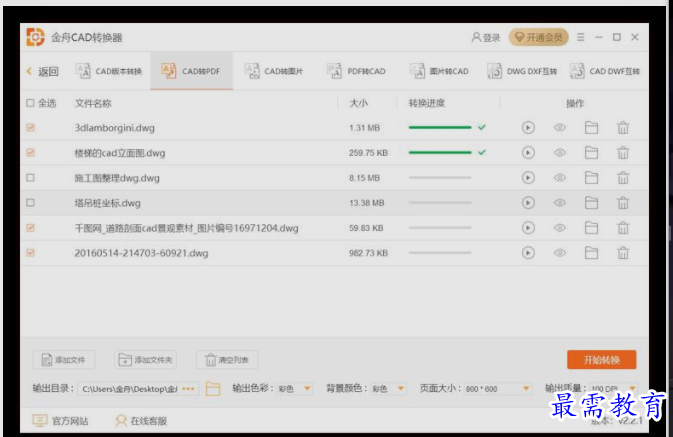
Task: Uncheck the 3dlamborgini.dwg checkbox
Action: tap(30, 127)
